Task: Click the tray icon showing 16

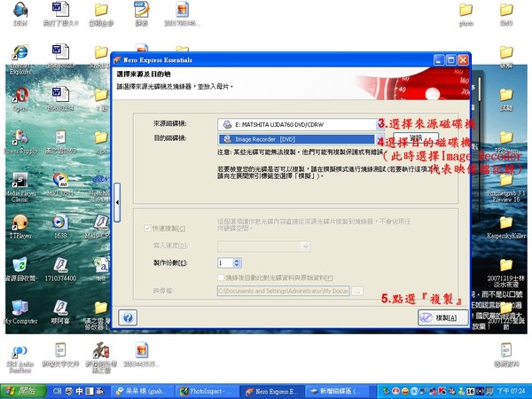Action: click(470, 391)
